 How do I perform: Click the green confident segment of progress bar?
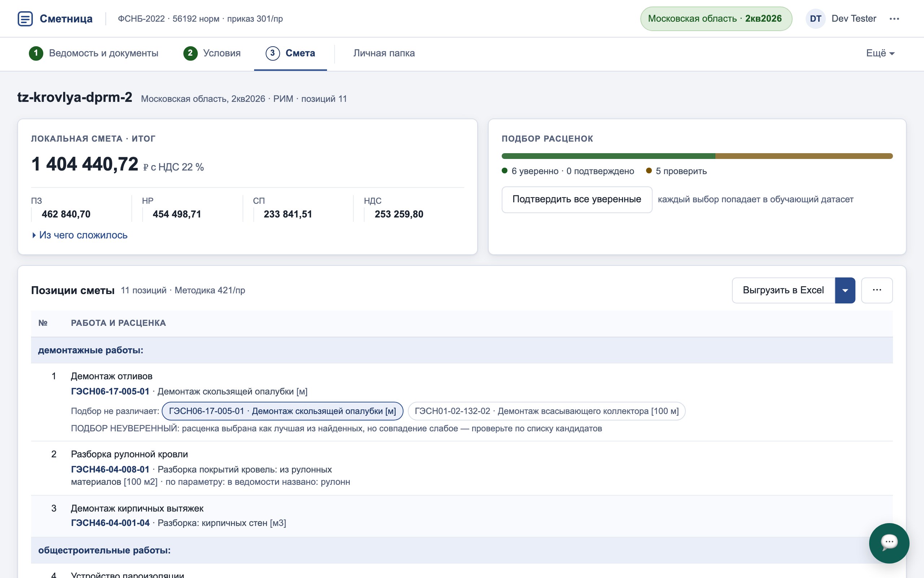pos(608,156)
